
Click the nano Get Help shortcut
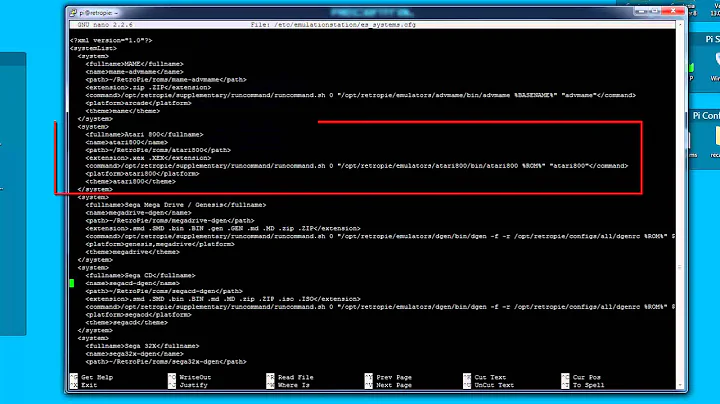(x=91, y=377)
